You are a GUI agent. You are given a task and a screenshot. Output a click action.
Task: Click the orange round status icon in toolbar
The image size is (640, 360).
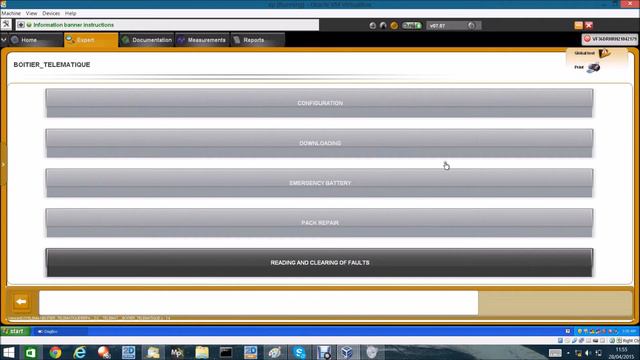point(394,26)
